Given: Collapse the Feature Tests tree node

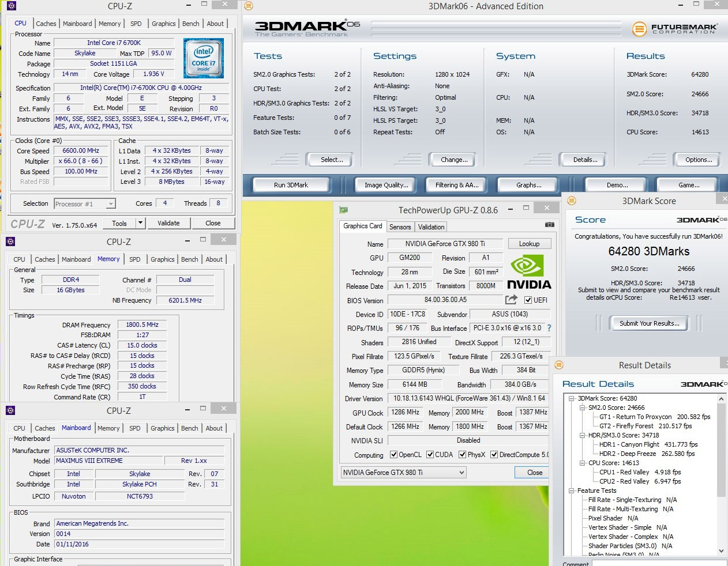Looking at the screenshot, I should point(572,490).
